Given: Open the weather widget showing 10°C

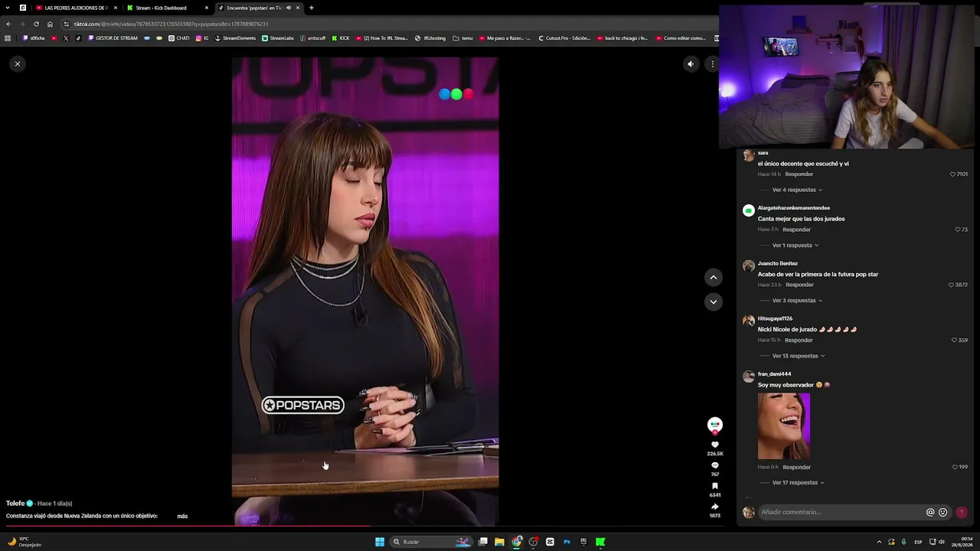Looking at the screenshot, I should click(24, 542).
